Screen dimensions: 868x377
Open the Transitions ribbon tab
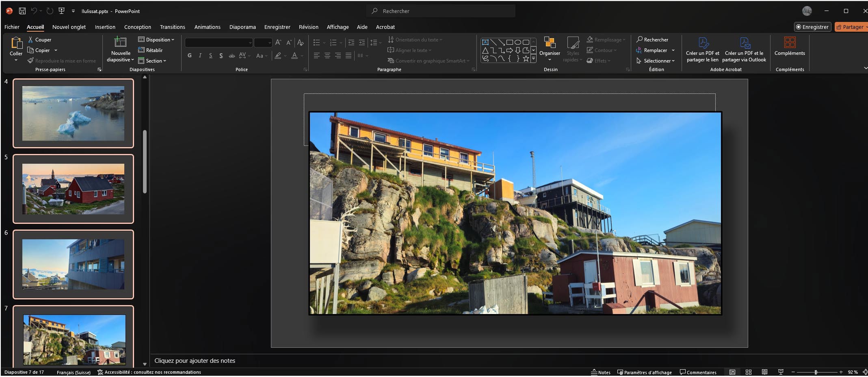172,27
